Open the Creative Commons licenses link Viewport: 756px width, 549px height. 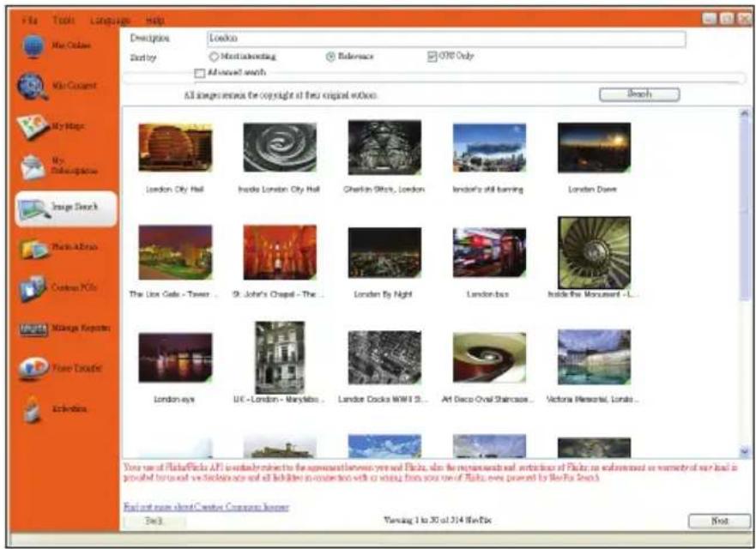(x=206, y=507)
